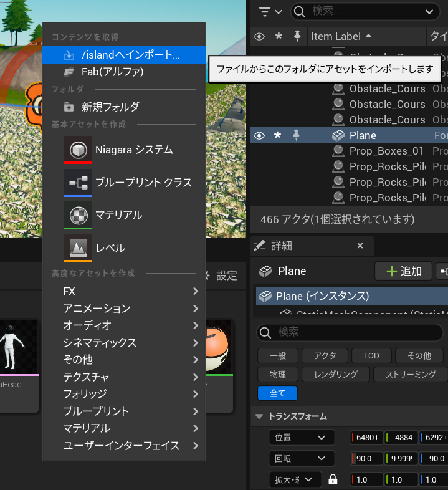Open the 回転 rotation type dropdown
The image size is (448, 490).
302,459
